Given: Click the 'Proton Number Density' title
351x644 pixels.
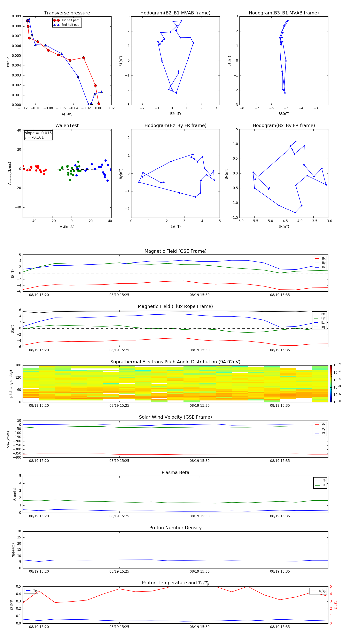Looking at the screenshot, I should click(175, 528).
